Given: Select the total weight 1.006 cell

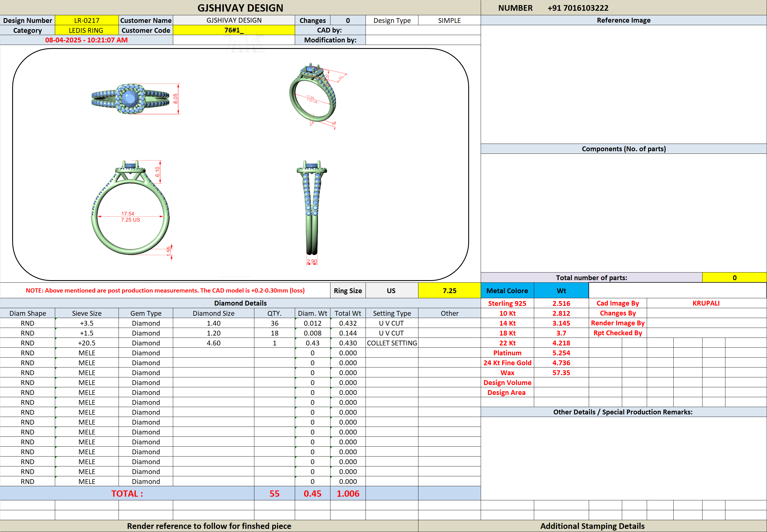Looking at the screenshot, I should [x=348, y=493].
